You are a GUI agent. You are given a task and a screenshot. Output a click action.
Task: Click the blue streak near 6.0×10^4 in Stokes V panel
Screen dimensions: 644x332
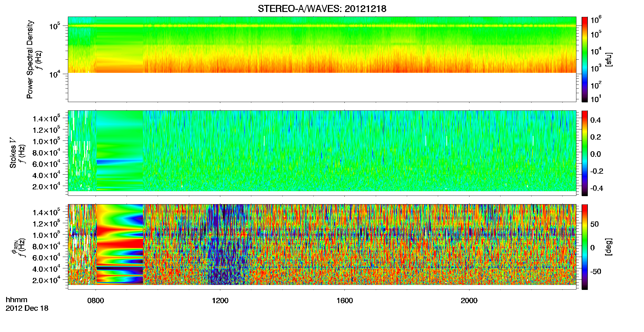[120, 161]
